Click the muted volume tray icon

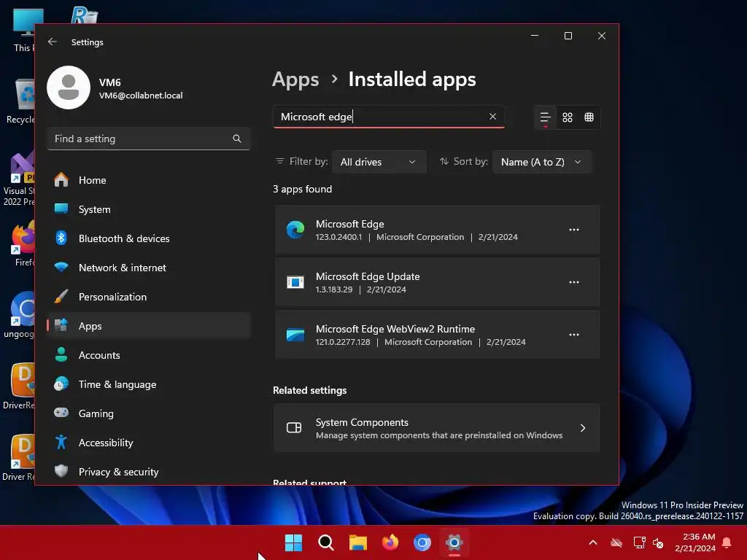coord(659,542)
